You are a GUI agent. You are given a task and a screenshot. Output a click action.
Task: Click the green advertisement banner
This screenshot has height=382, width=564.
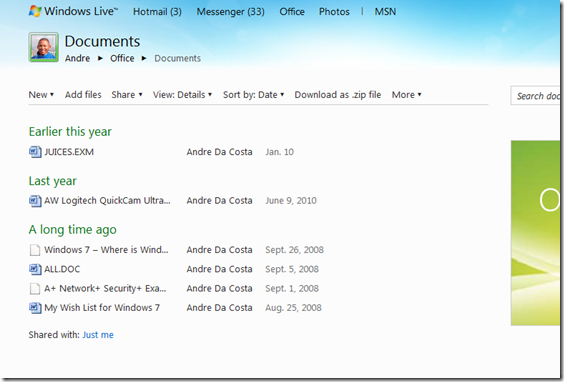pyautogui.click(x=535, y=233)
